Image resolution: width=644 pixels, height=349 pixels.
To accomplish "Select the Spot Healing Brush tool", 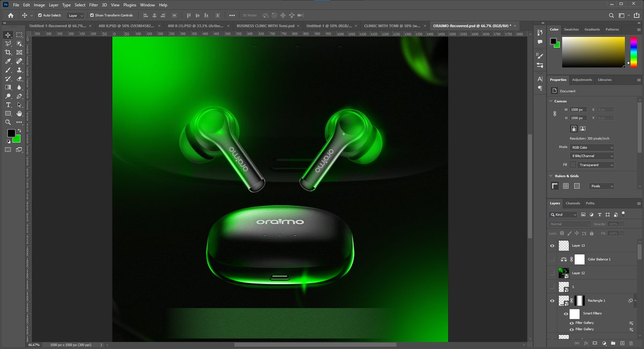I will [19, 61].
